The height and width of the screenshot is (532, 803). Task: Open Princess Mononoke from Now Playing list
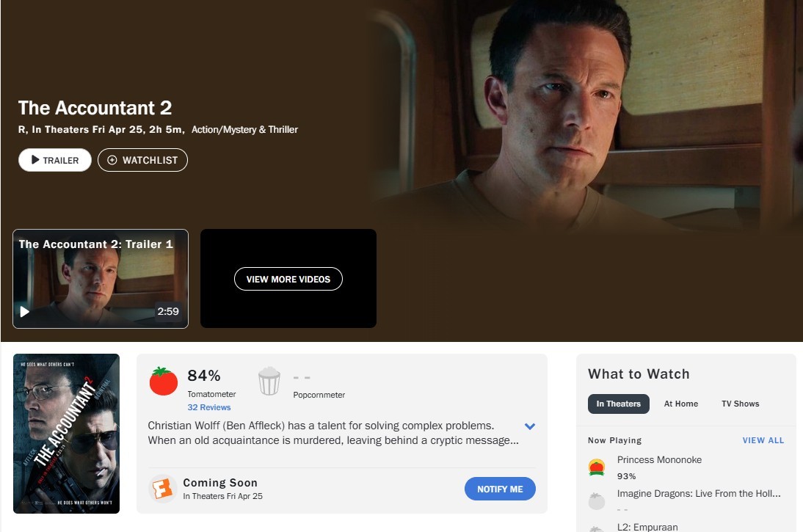(659, 460)
